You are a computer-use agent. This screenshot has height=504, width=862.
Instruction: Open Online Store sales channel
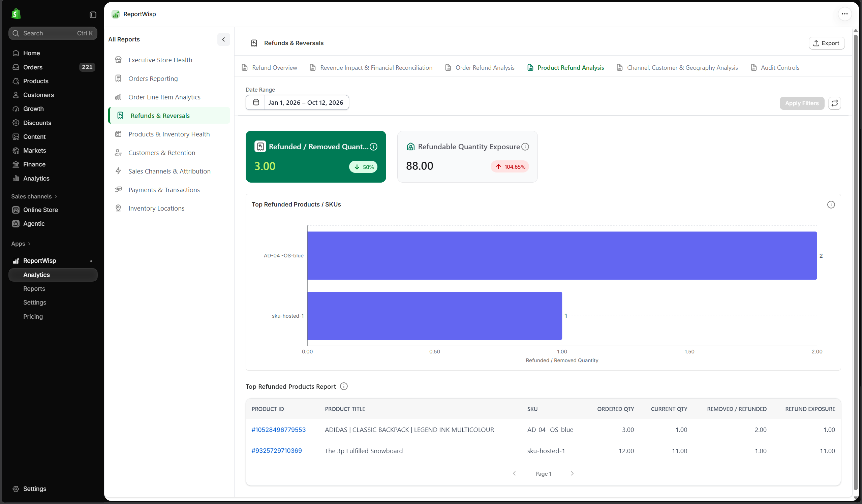53,210
